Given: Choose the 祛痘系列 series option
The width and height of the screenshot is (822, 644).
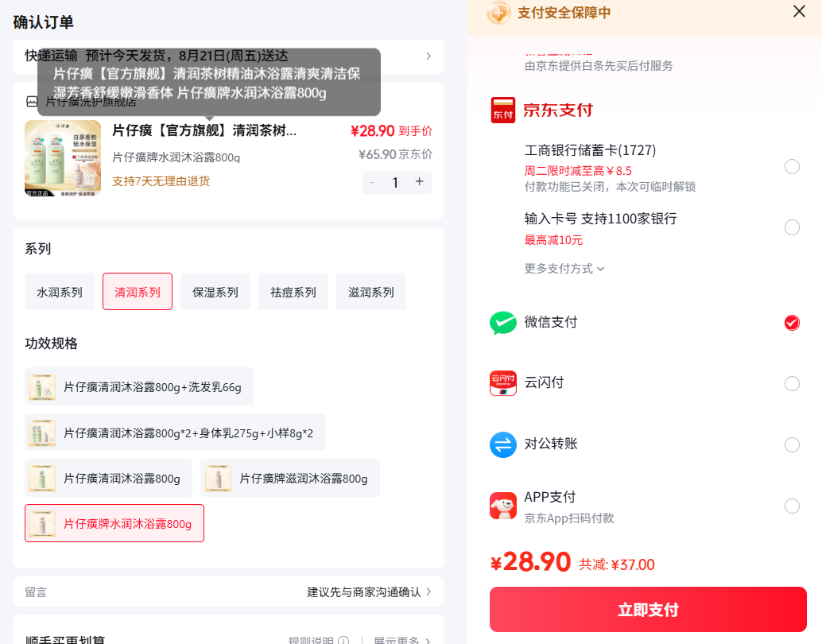Looking at the screenshot, I should pos(293,292).
